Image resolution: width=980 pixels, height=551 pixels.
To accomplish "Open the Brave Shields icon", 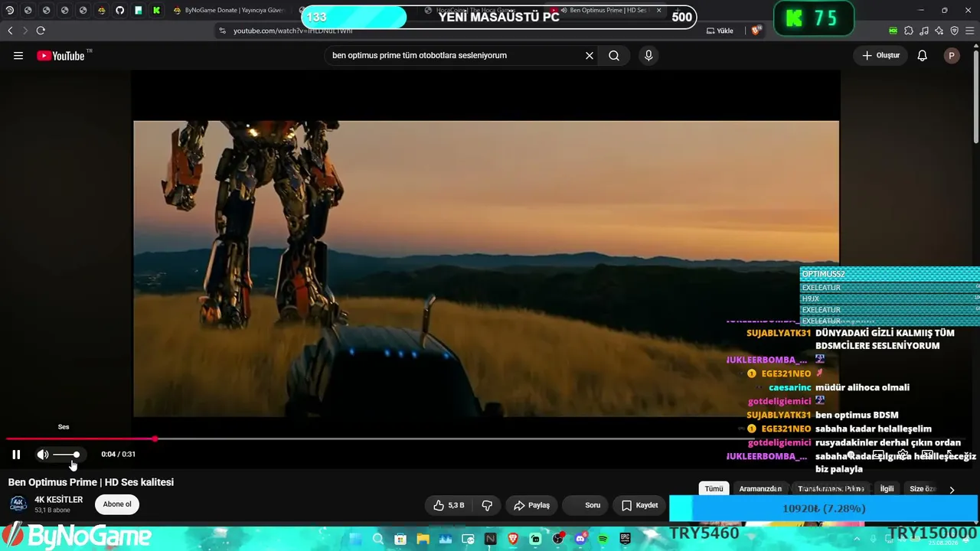I will point(756,31).
